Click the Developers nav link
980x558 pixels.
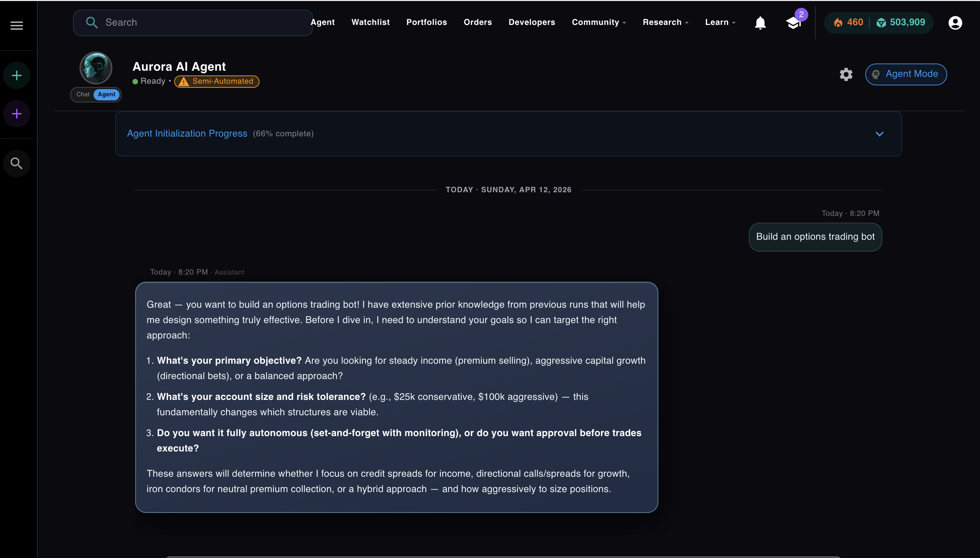pos(531,22)
